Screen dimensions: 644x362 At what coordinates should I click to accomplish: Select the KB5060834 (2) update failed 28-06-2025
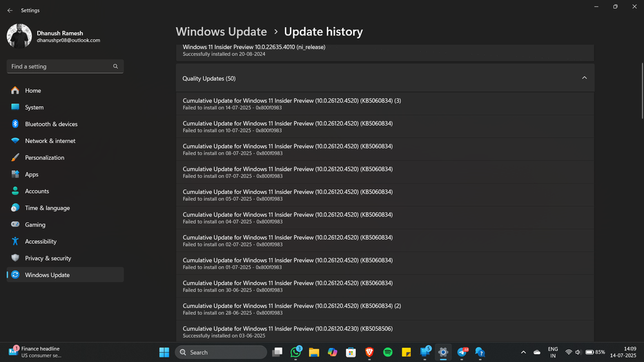pos(385,309)
